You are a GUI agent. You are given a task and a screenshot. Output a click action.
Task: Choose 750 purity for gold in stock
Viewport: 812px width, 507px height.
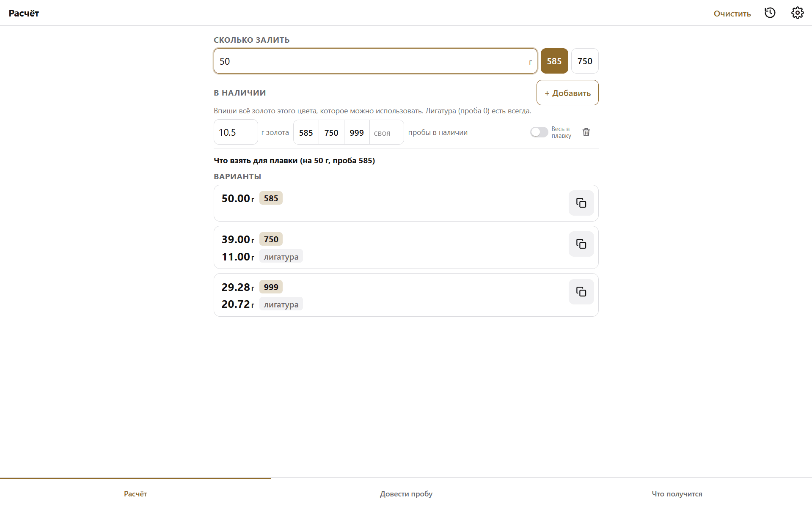[x=331, y=132]
